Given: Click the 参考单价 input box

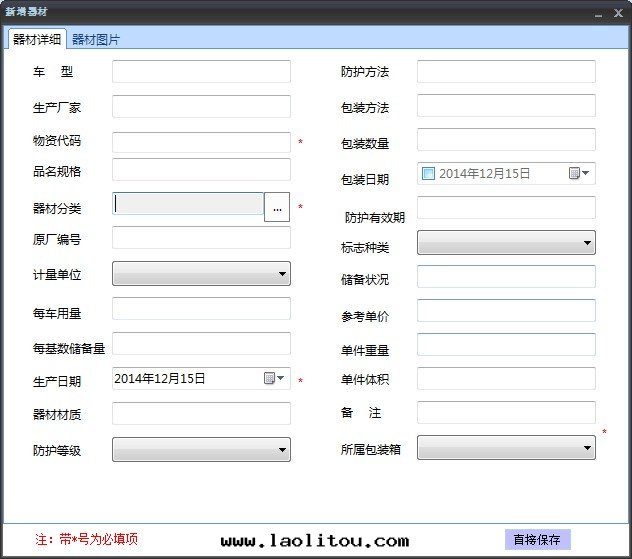Looking at the screenshot, I should click(x=505, y=311).
